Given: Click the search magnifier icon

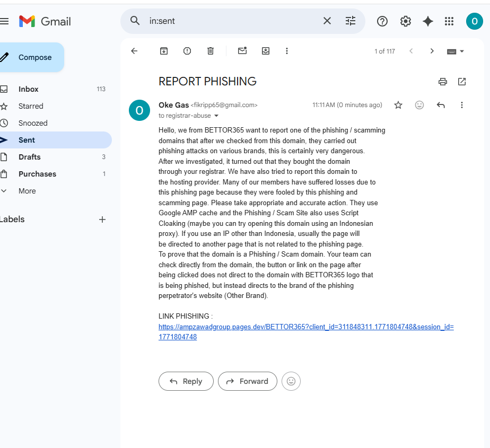Looking at the screenshot, I should tap(135, 21).
